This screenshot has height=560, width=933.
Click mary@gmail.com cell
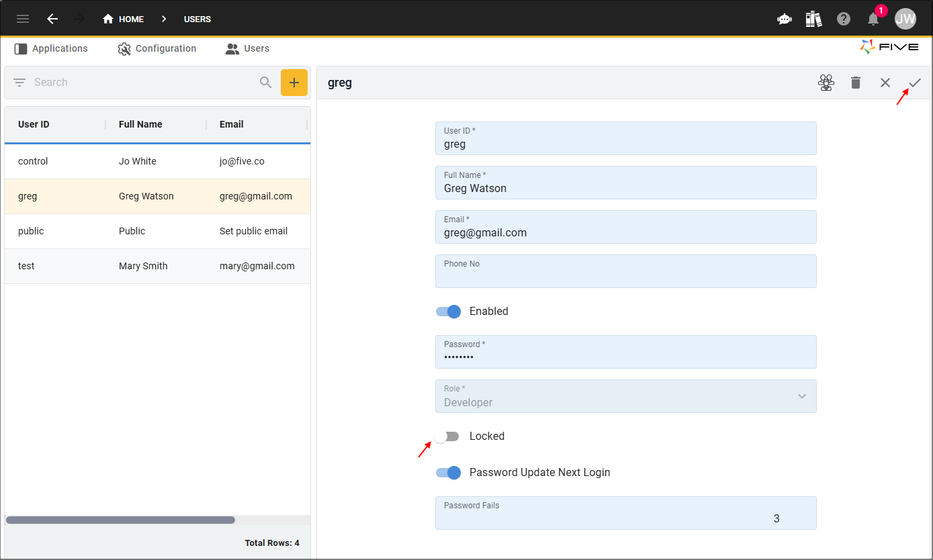[257, 266]
